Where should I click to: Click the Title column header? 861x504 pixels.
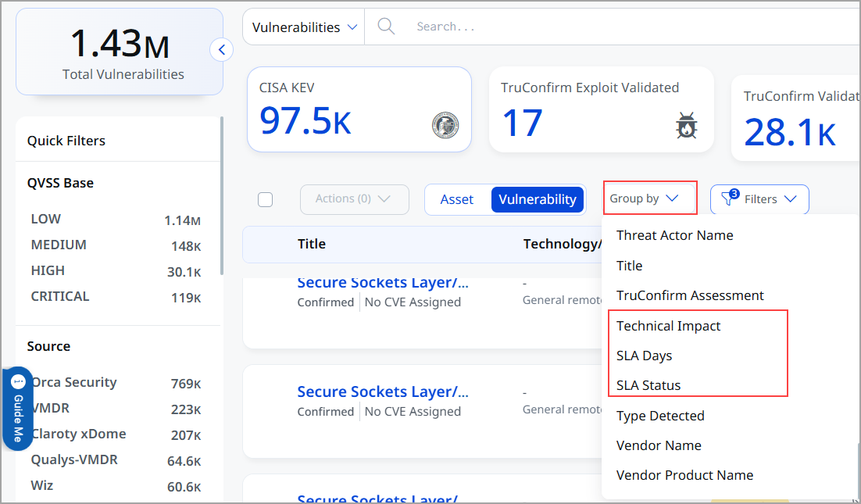point(311,244)
